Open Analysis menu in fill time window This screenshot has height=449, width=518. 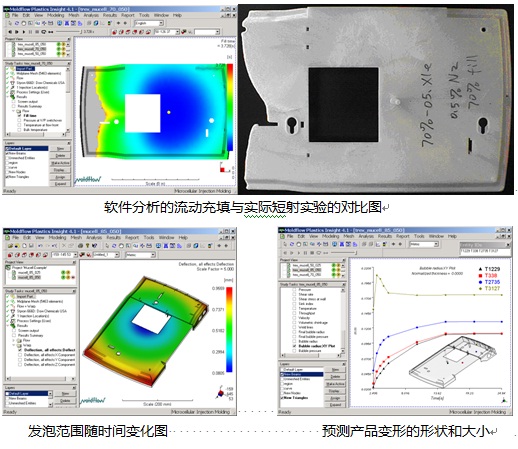pyautogui.click(x=91, y=15)
